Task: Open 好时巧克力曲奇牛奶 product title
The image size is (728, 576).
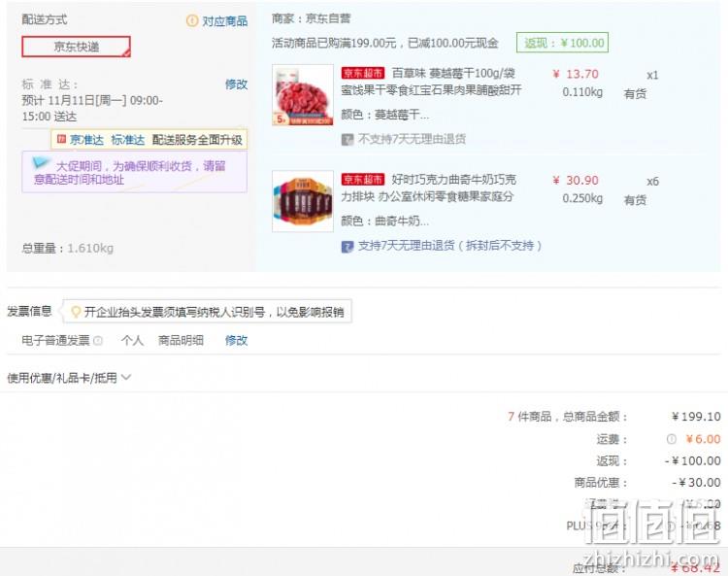Action: point(428,187)
